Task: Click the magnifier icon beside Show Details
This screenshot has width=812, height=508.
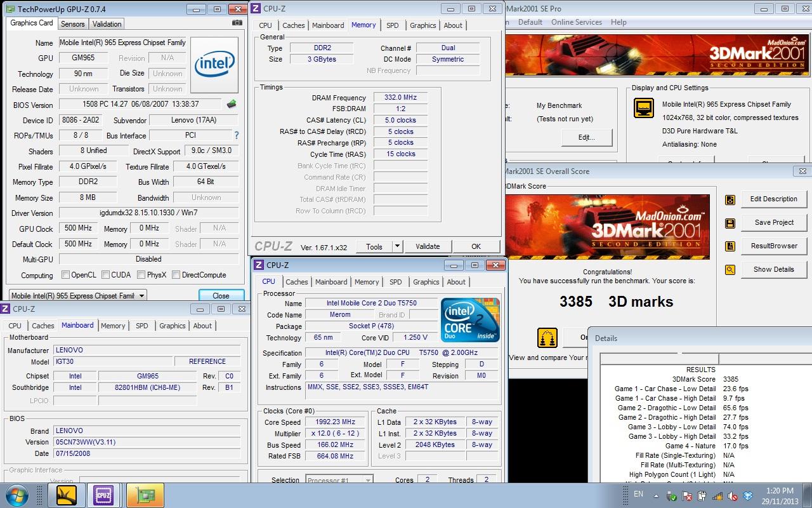Action: coord(730,270)
